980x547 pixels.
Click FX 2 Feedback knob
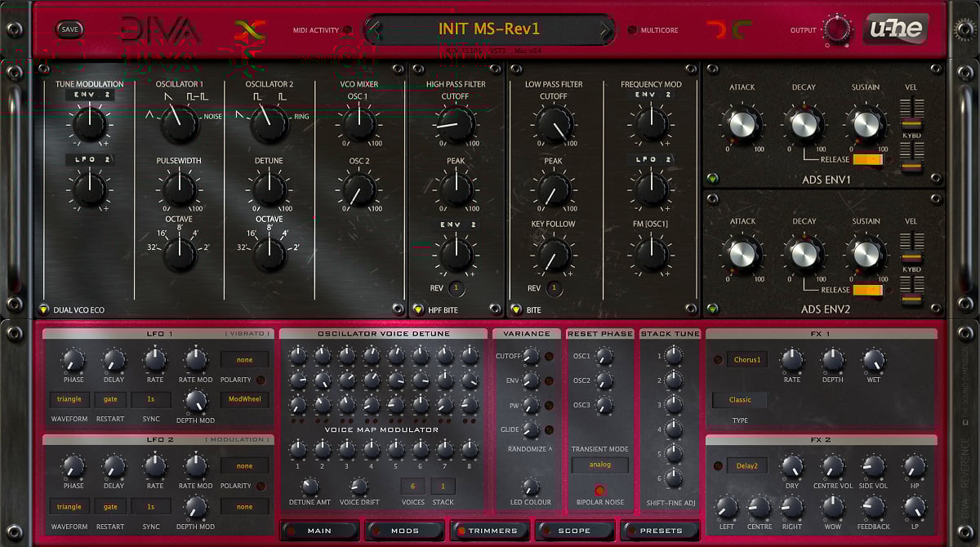click(x=873, y=508)
